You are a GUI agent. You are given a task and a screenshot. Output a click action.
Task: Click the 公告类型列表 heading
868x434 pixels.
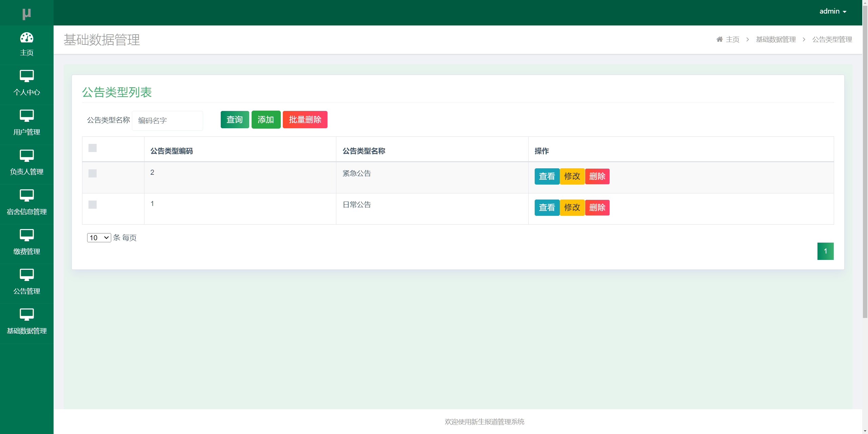[x=117, y=92]
